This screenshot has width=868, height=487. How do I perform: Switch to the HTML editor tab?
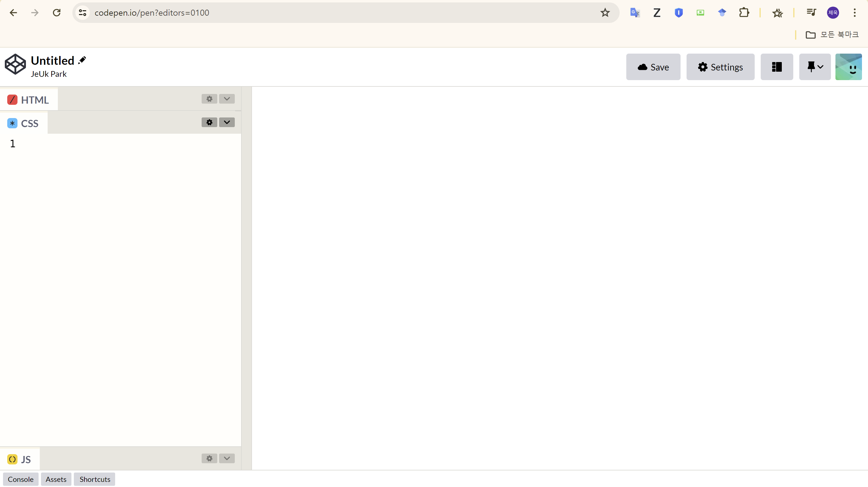point(29,100)
